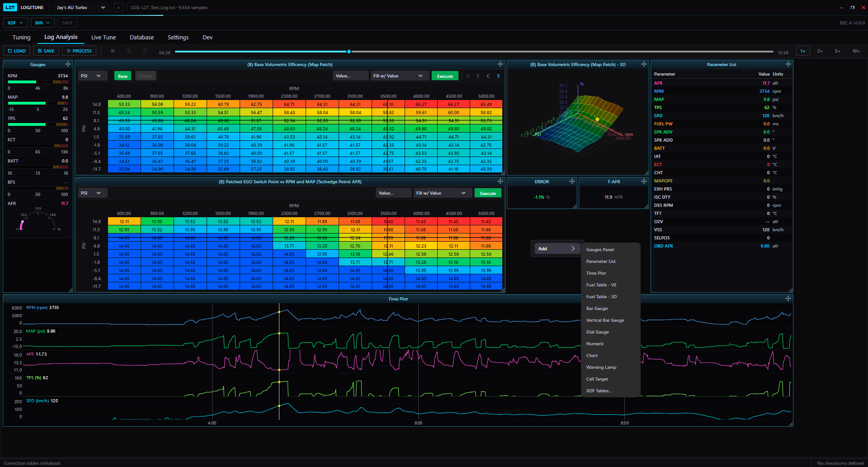The width and height of the screenshot is (868, 467).
Task: Select 2x playback speed
Action: click(820, 51)
